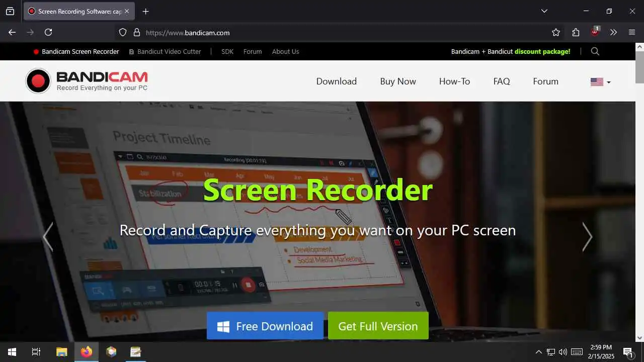Show more tools overflow chevron
The height and width of the screenshot is (362, 644).
coord(613,32)
